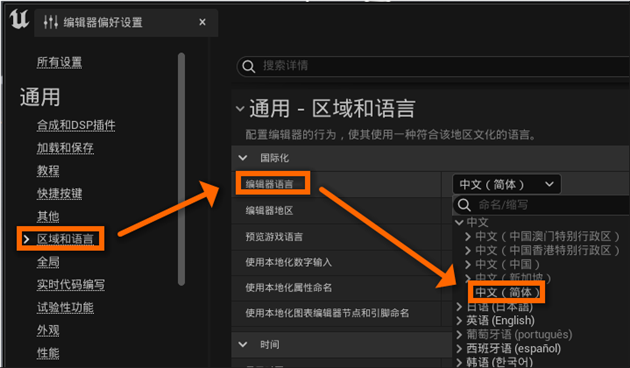Collapse the 时间 category
The height and width of the screenshot is (368, 630).
tap(243, 344)
